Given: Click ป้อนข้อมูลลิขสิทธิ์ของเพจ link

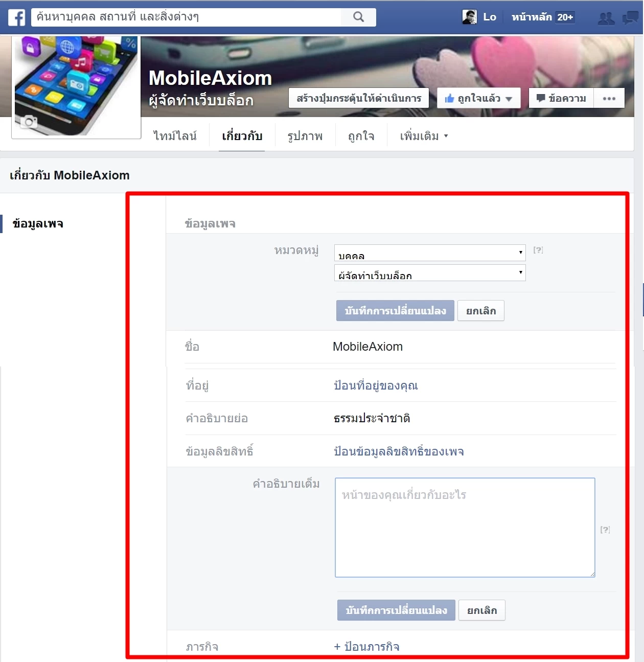Looking at the screenshot, I should click(x=399, y=451).
